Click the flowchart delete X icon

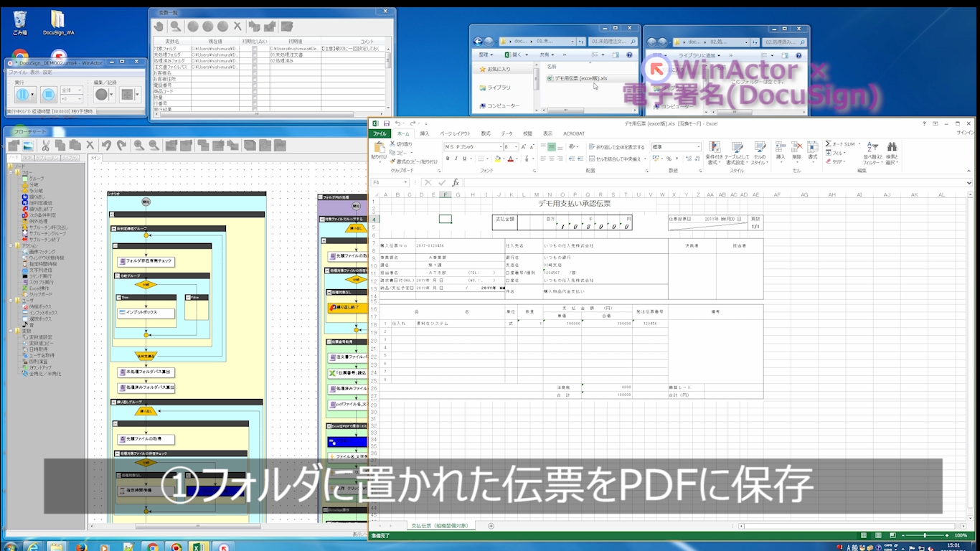tap(90, 146)
